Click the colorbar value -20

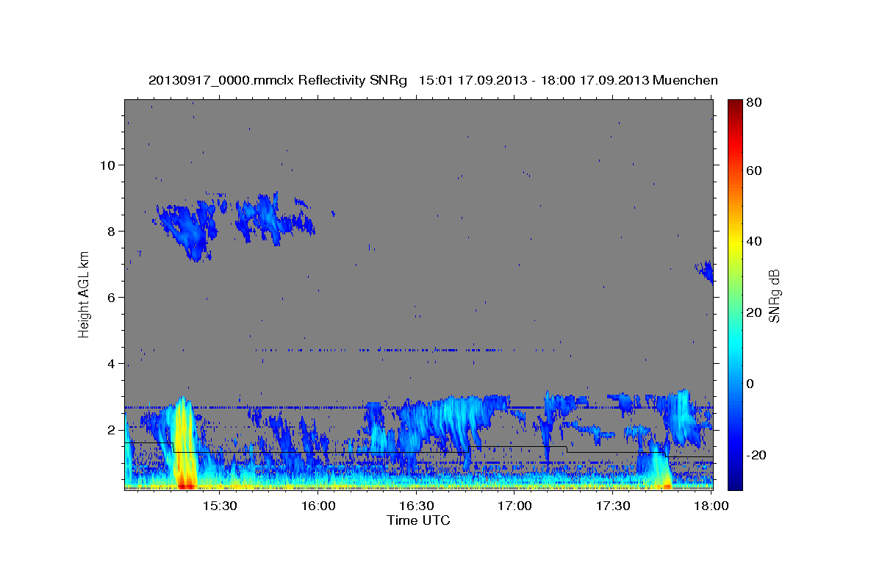[756, 455]
